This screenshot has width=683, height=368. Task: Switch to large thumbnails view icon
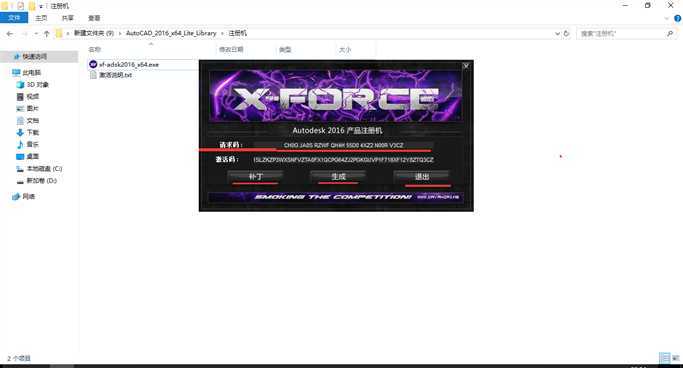pyautogui.click(x=676, y=358)
